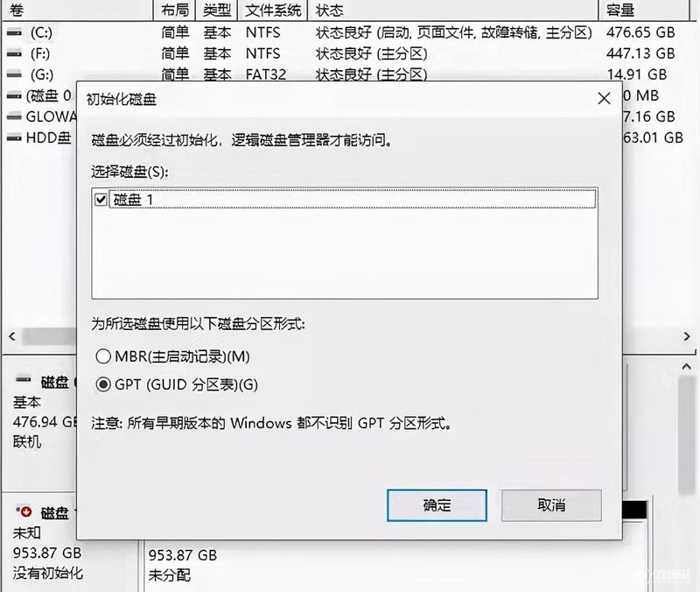Click the right arrow of horizontal scrollbar
Screen dimensions: 700x592
tap(687, 336)
